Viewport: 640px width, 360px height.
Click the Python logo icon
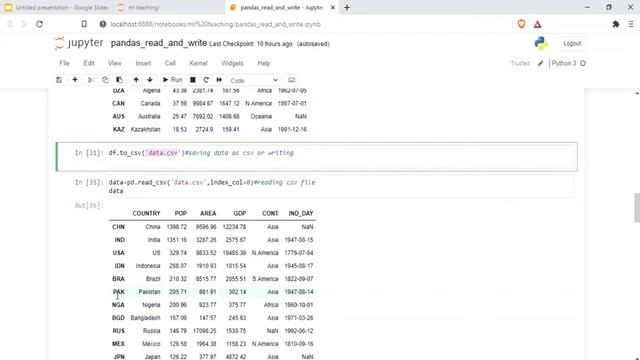pos(541,43)
